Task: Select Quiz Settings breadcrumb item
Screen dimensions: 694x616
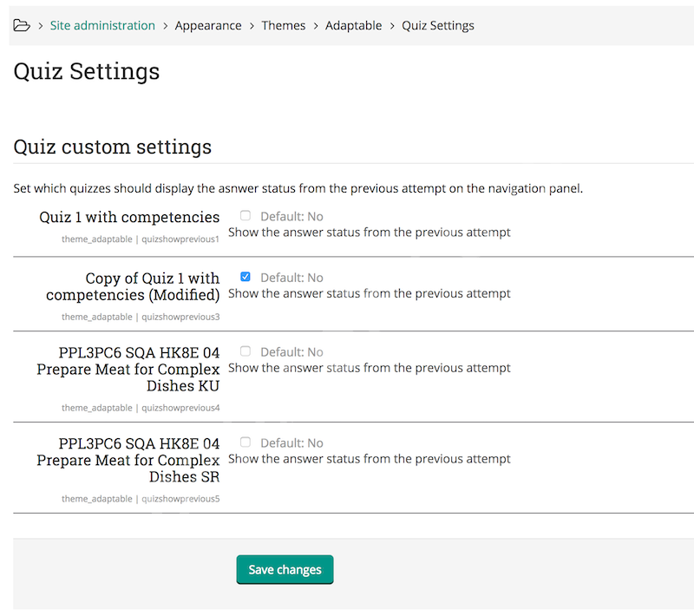Action: (x=438, y=26)
